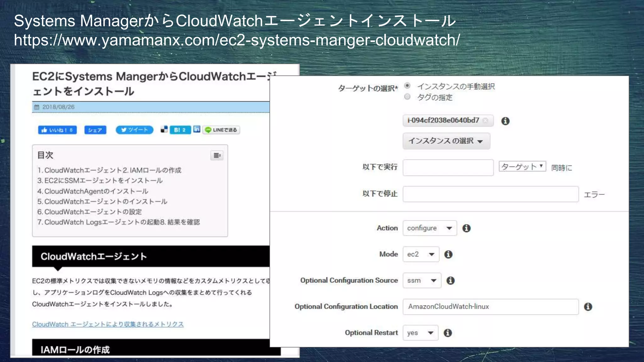
Task: Select タグの指定 radio button
Action: [x=407, y=96]
